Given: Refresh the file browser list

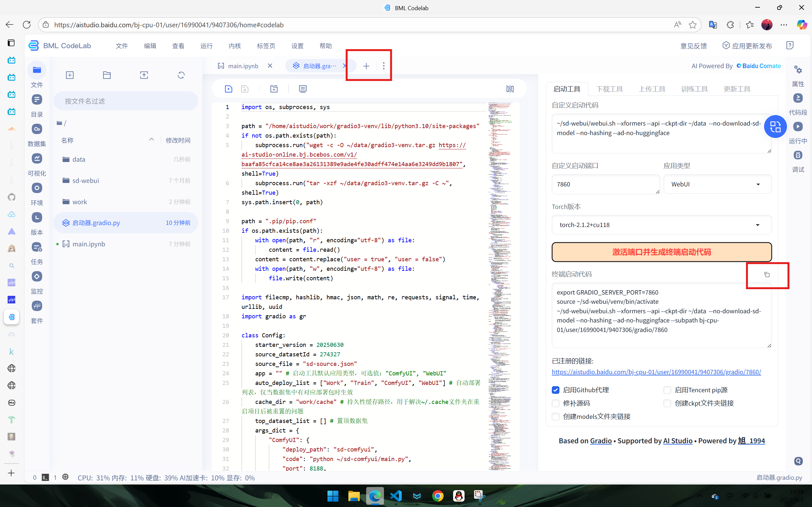Looking at the screenshot, I should [181, 75].
